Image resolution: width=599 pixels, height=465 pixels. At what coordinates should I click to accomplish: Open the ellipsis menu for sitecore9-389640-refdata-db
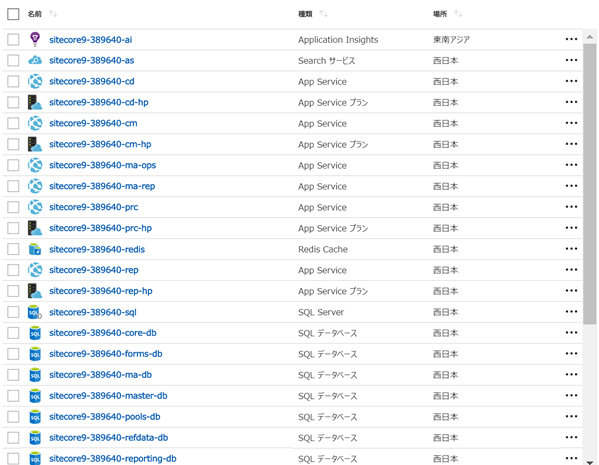coord(571,437)
